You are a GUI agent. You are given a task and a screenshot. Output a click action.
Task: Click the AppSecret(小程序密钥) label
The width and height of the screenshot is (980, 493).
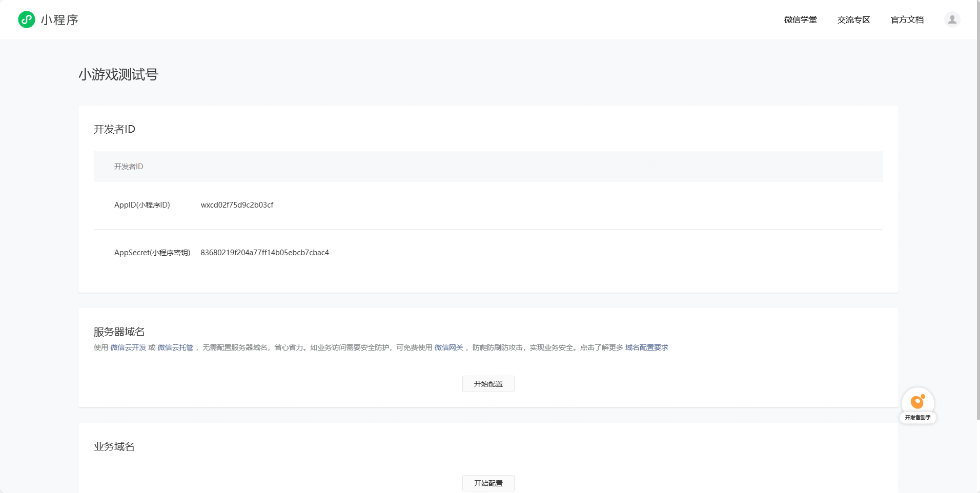pos(152,253)
